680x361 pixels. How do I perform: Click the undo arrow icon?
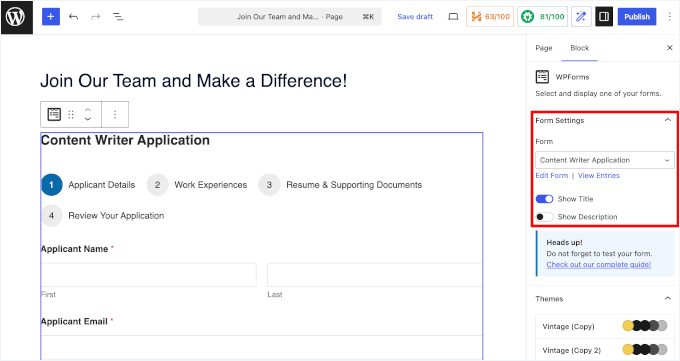73,17
